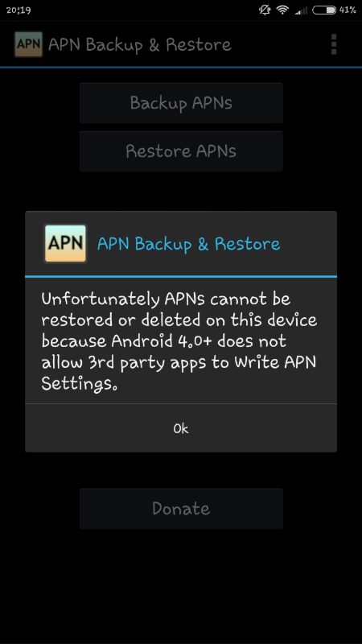Click the APN icon in the dialog header
362x644 pixels.
[x=66, y=244]
